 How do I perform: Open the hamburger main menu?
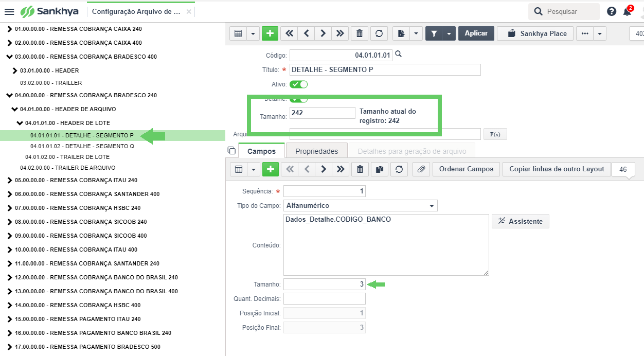9,12
